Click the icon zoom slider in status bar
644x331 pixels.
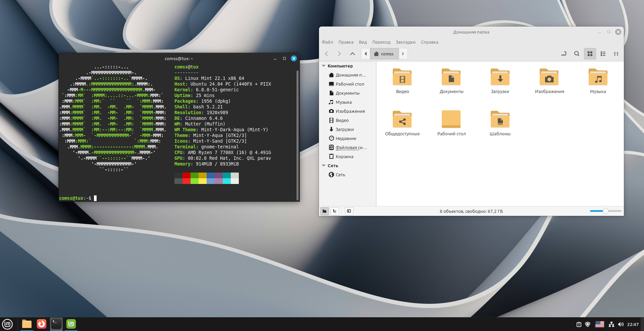(605, 211)
